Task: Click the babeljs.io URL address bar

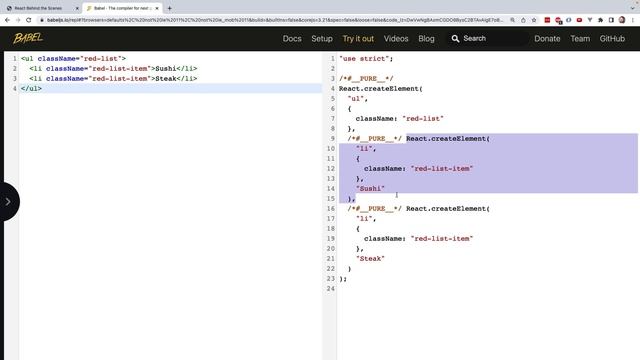Action: (x=274, y=20)
